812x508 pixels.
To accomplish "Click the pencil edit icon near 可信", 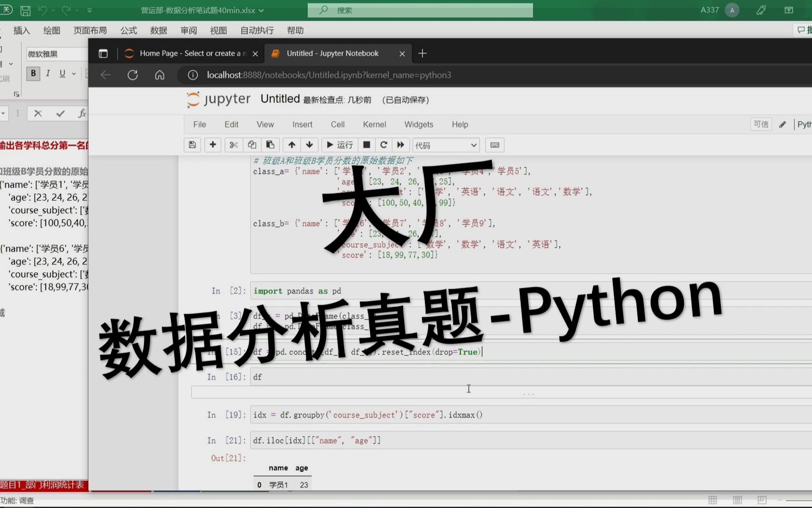I will (783, 124).
